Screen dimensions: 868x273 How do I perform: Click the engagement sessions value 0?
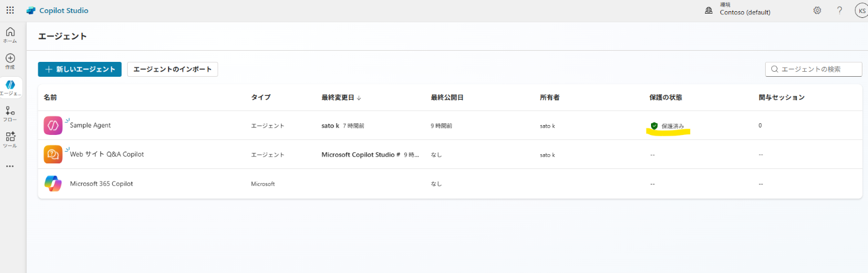click(x=760, y=126)
